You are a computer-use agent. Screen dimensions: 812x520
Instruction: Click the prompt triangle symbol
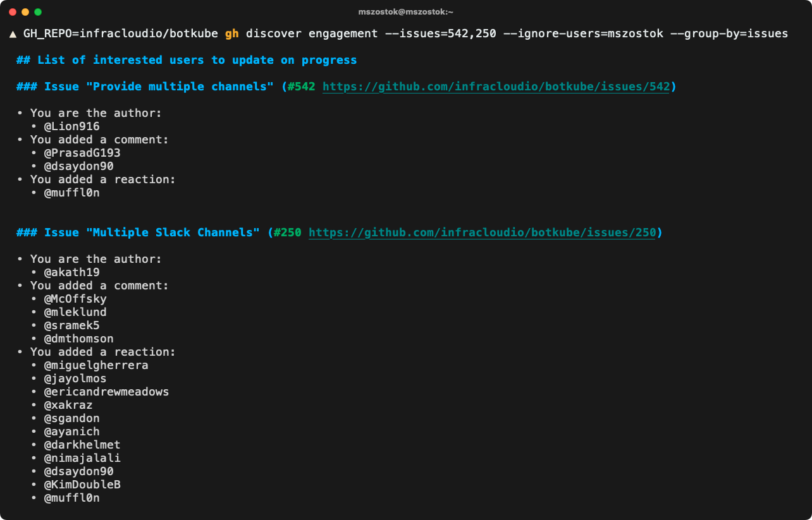pyautogui.click(x=13, y=33)
